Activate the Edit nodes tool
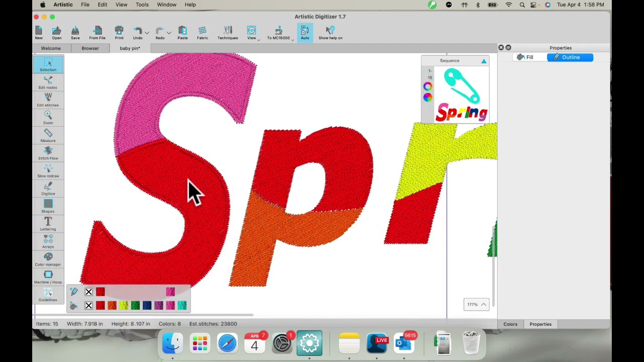644x362 pixels. tap(48, 82)
